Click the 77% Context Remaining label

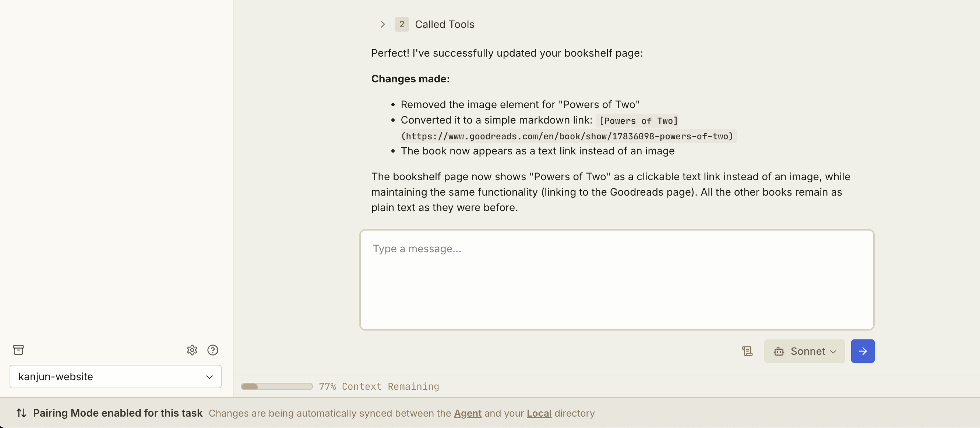point(379,386)
